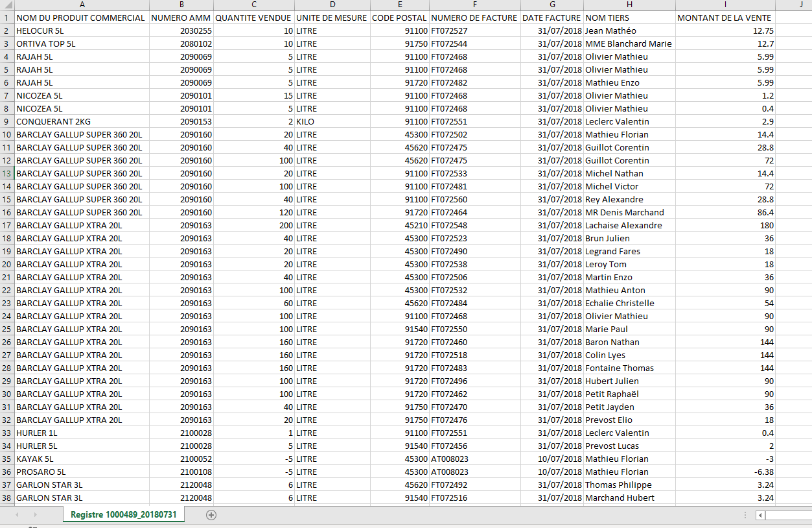
Task: Click the new sheet plus icon
Action: 211,514
